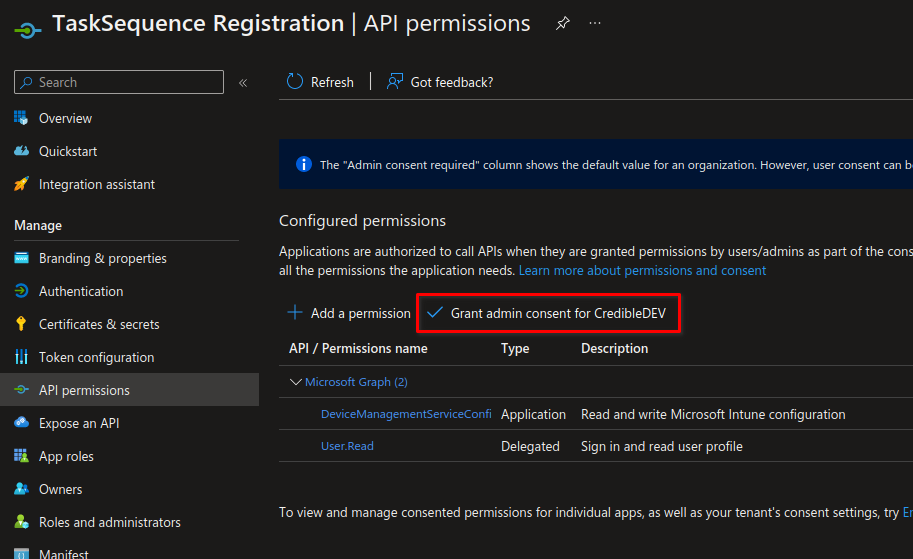The height and width of the screenshot is (559, 913).
Task: Click the Owners people icon
Action: (22, 489)
